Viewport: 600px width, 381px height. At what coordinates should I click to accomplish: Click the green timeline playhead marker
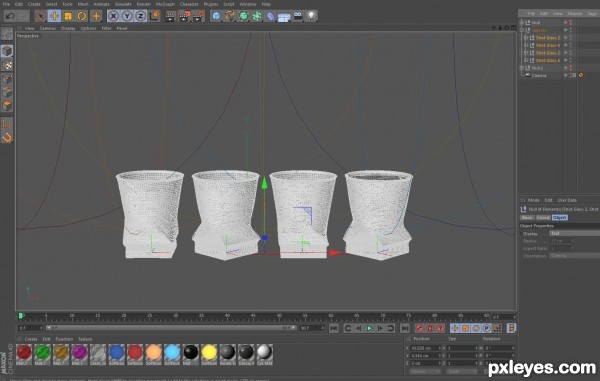click(x=21, y=316)
